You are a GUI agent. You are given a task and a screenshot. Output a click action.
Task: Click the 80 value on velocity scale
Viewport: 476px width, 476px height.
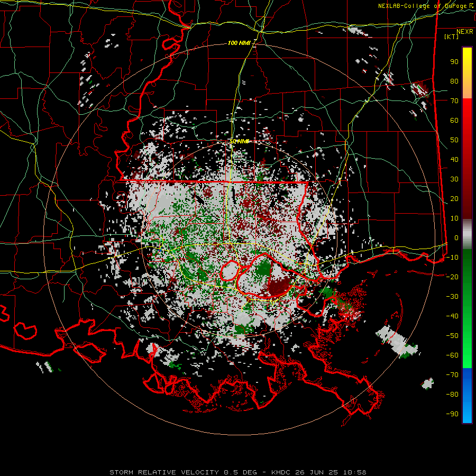click(x=454, y=81)
